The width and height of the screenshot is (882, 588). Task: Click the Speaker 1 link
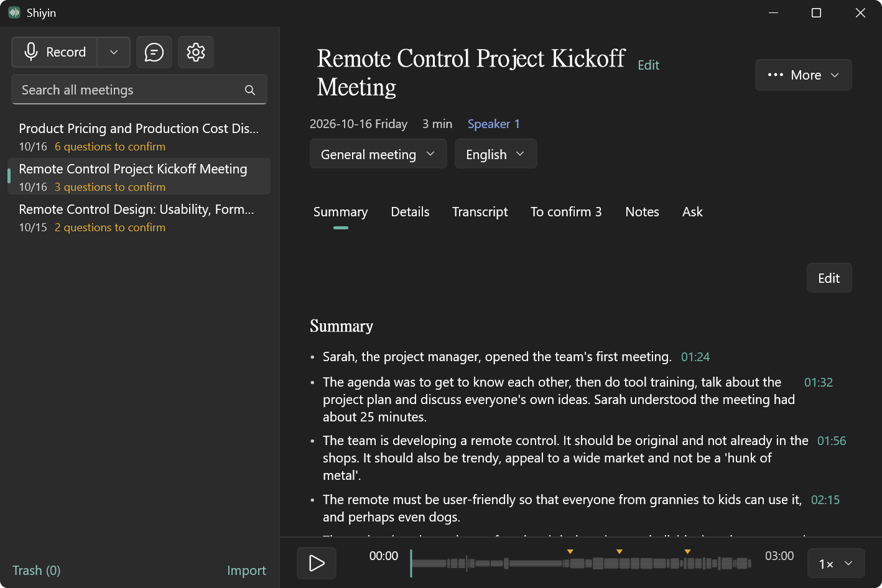[493, 124]
